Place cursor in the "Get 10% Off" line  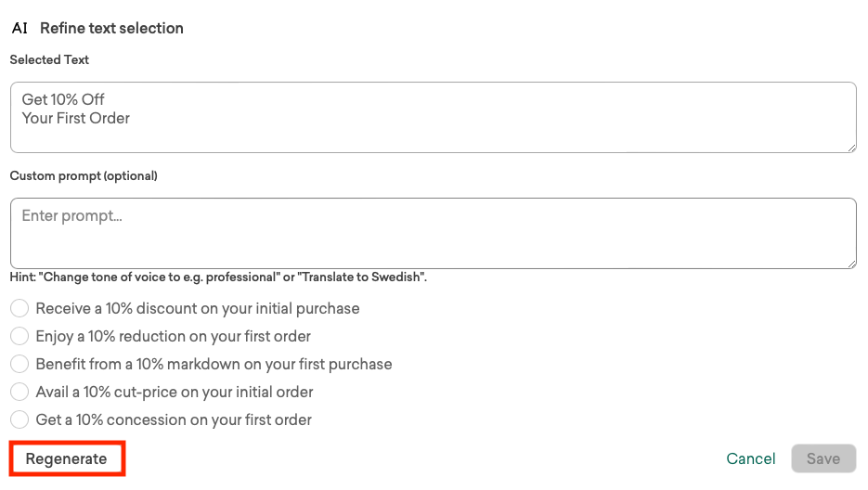pos(63,99)
